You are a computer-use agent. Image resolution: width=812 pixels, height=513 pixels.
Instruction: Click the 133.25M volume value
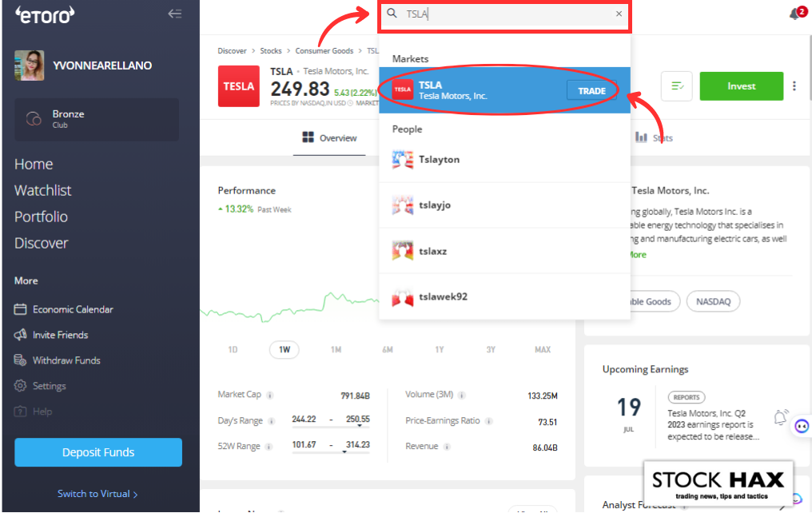coord(542,396)
